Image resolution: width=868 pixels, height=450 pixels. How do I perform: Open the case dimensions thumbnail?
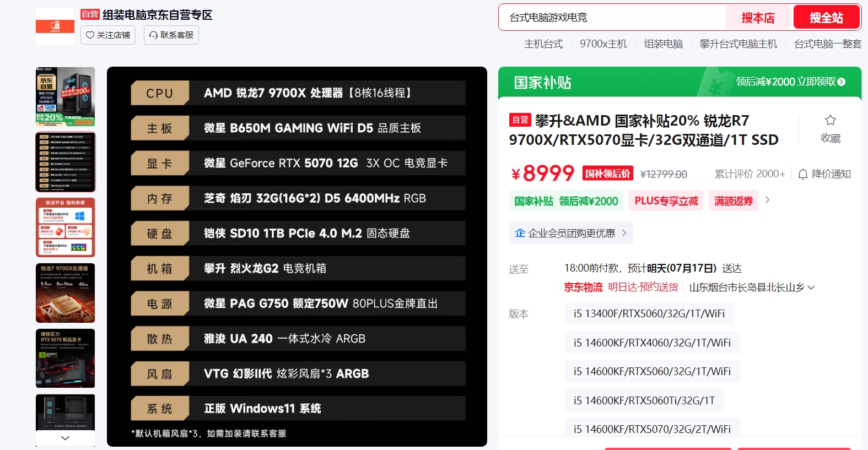66,413
